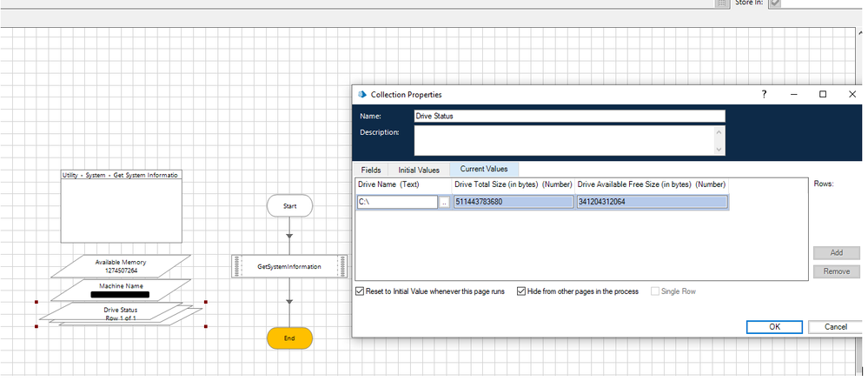The height and width of the screenshot is (381, 868).
Task: Select the Drive Total Size value cell
Action: pos(512,202)
